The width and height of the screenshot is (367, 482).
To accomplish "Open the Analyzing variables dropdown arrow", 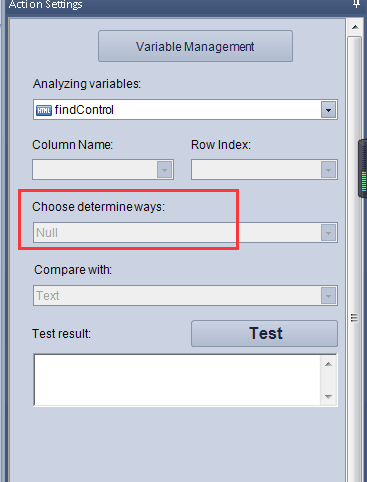I will (328, 110).
